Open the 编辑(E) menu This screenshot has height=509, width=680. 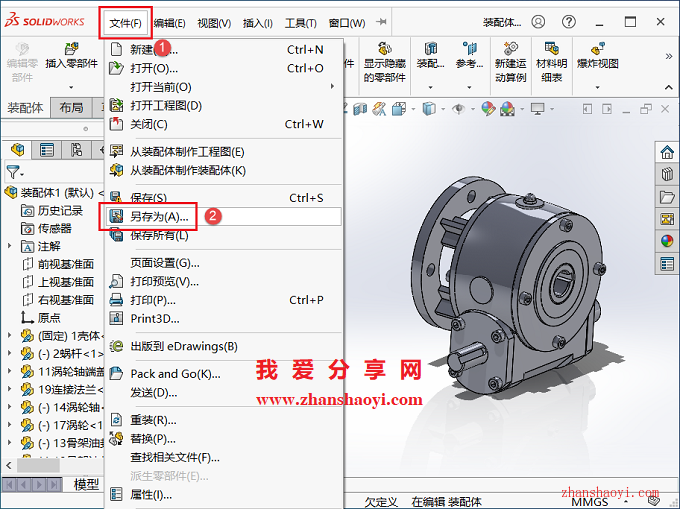point(170,23)
